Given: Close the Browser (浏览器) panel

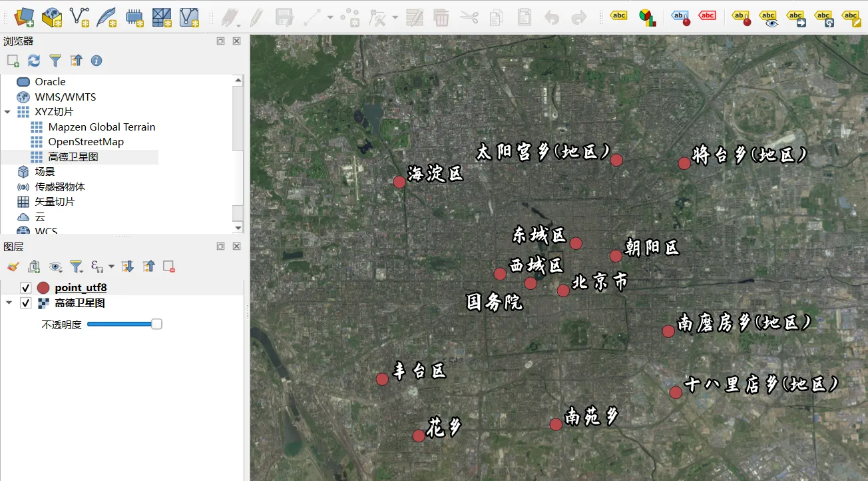Looking at the screenshot, I should (x=236, y=41).
